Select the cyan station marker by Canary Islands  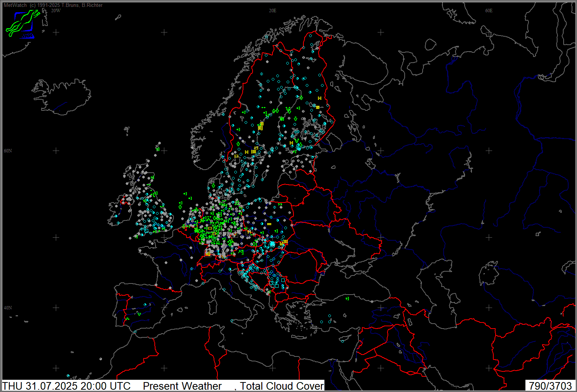(x=68, y=376)
